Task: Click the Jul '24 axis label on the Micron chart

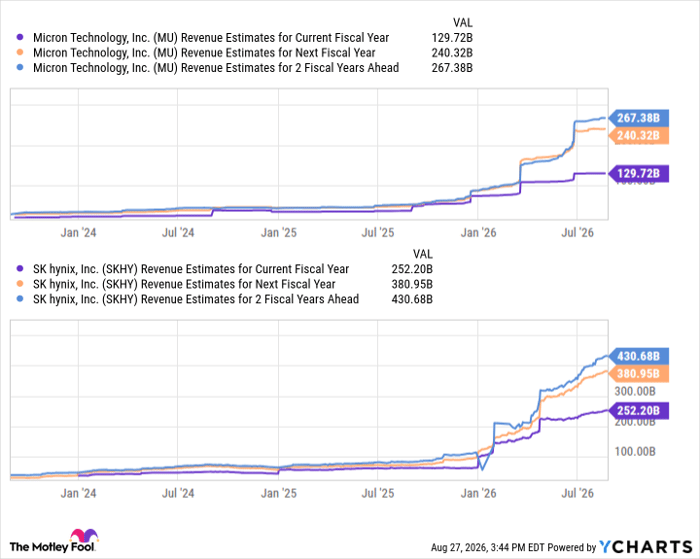Action: 178,233
